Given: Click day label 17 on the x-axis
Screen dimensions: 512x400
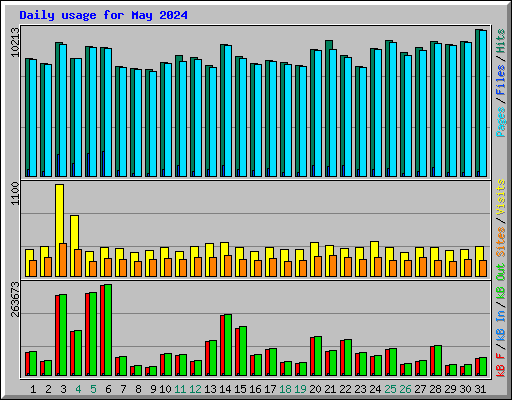Looking at the screenshot, I should coord(270,389).
